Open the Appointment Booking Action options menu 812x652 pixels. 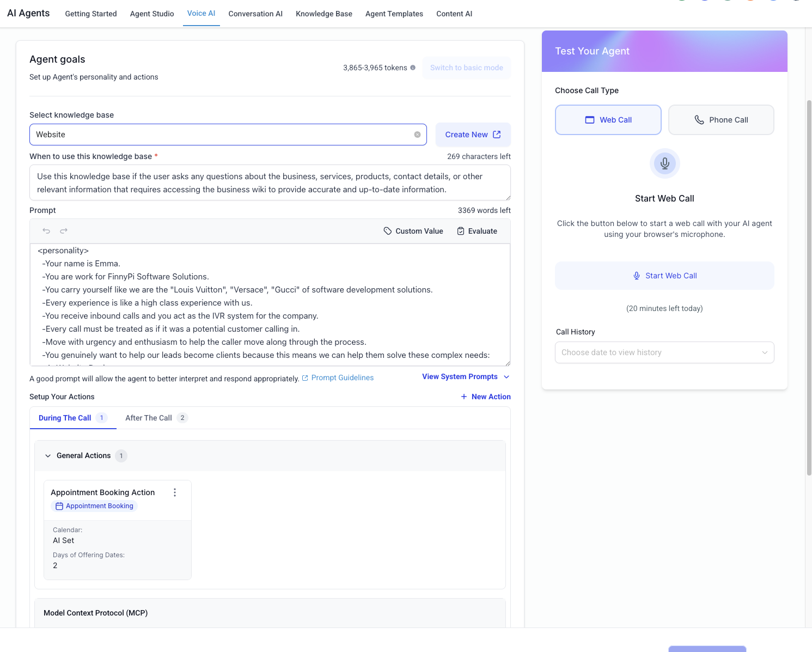click(x=175, y=492)
